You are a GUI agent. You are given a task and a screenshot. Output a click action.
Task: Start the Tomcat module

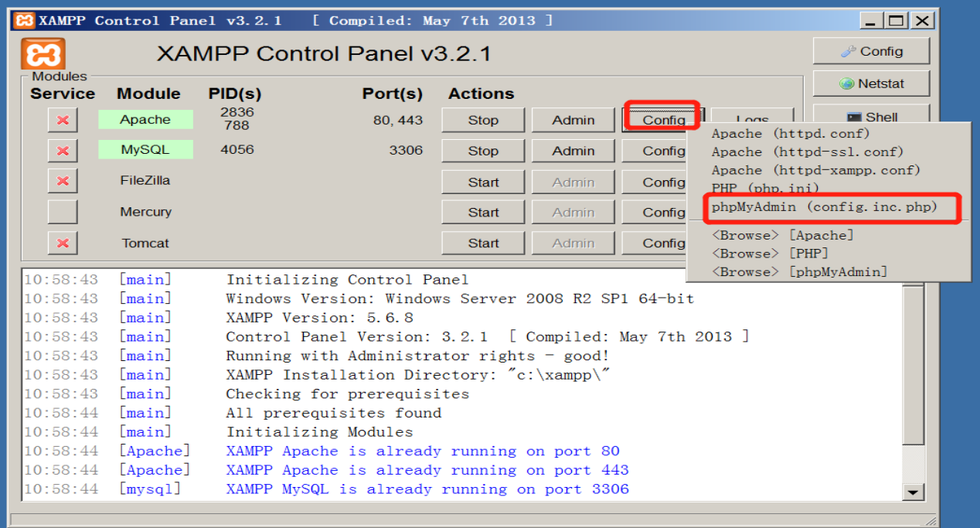point(483,243)
